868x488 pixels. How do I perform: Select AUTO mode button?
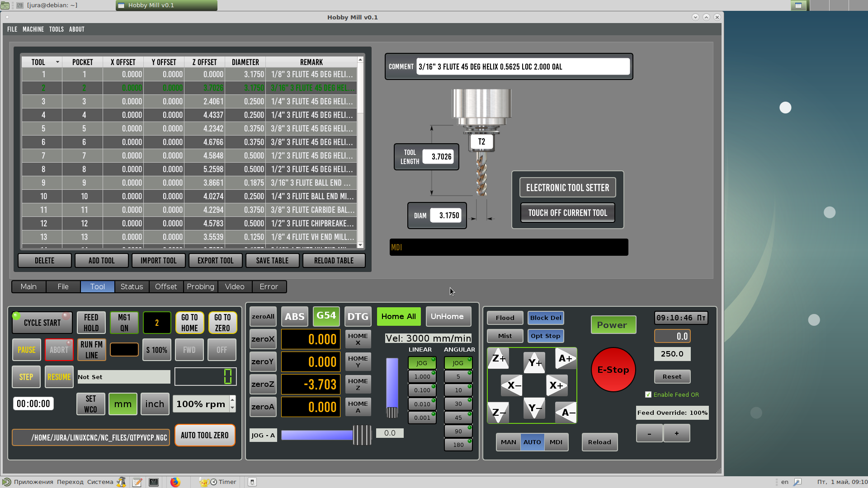coord(532,442)
